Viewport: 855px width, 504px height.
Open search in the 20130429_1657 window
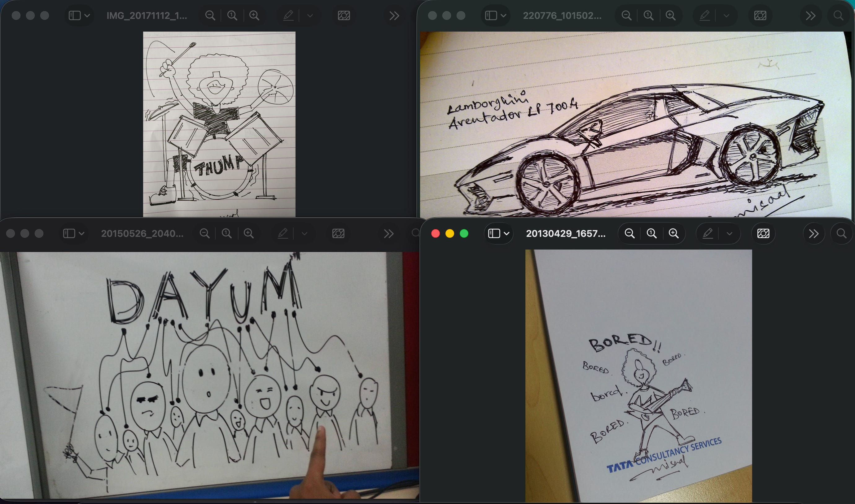tap(841, 234)
